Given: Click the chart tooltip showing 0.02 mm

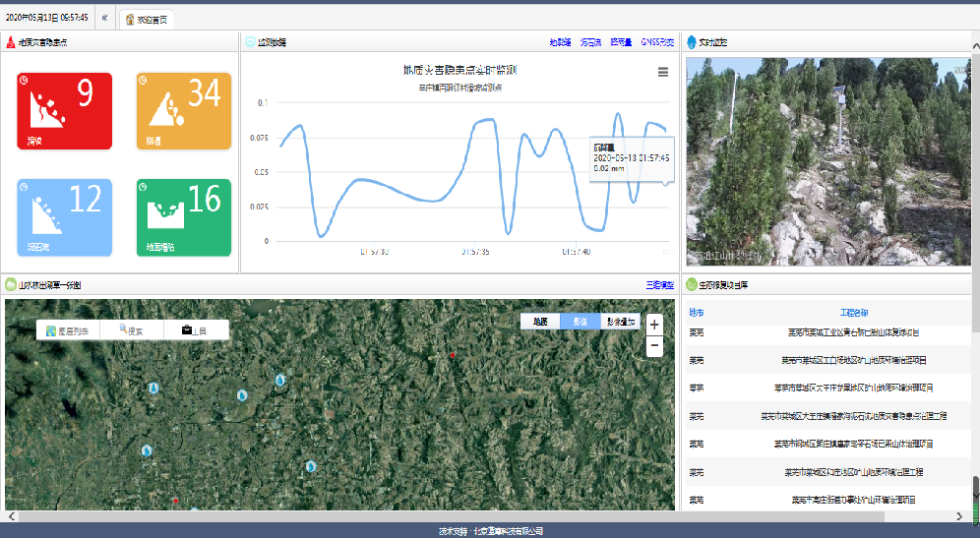Looking at the screenshot, I should coord(632,158).
